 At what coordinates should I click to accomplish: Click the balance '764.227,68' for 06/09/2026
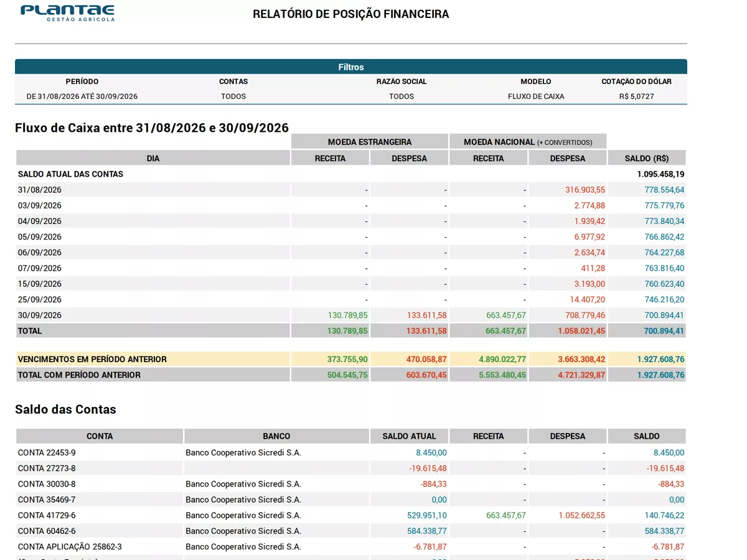[664, 253]
